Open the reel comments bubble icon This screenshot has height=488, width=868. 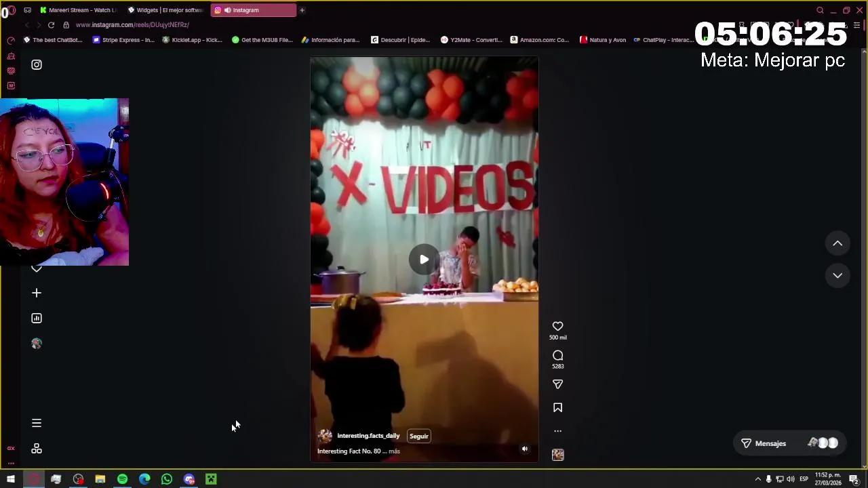[557, 355]
